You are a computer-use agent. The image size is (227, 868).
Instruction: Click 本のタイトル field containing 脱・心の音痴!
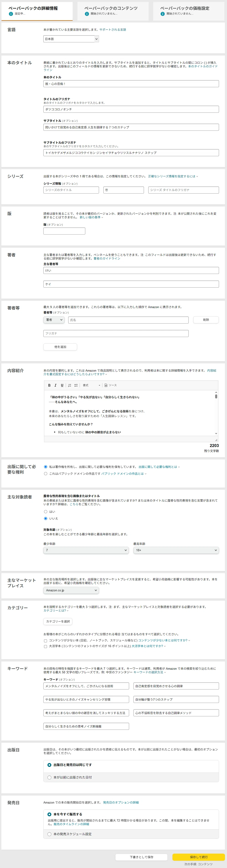click(131, 84)
